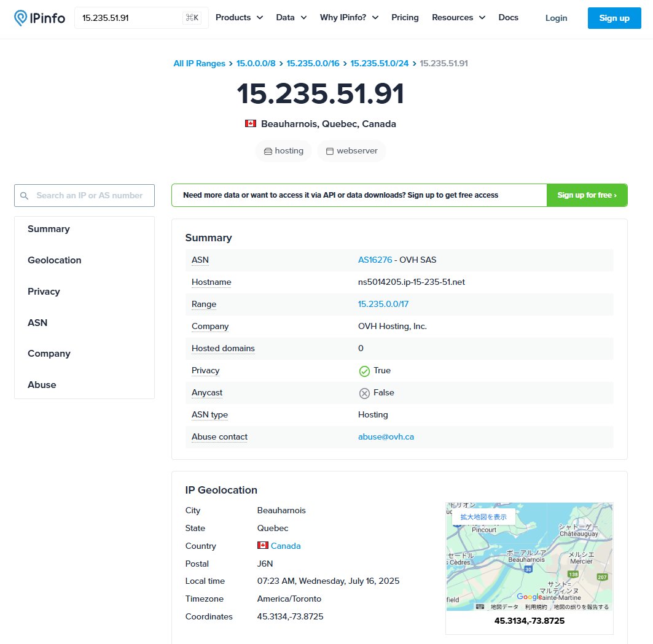
Task: Click the bold coordinates under the map
Action: tap(530, 621)
